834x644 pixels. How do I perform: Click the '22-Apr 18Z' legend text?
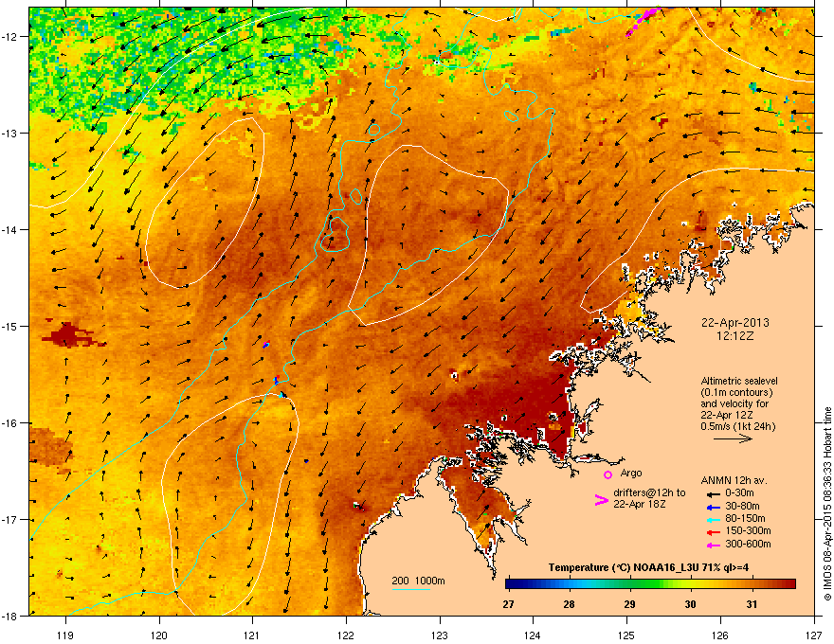(640, 504)
